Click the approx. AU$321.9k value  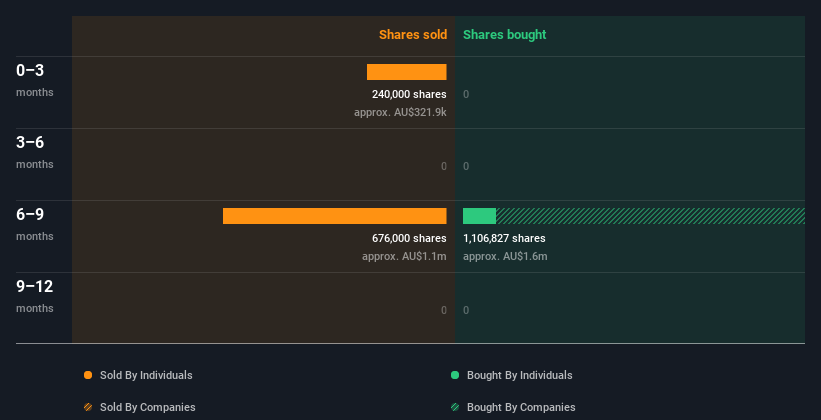tap(401, 112)
